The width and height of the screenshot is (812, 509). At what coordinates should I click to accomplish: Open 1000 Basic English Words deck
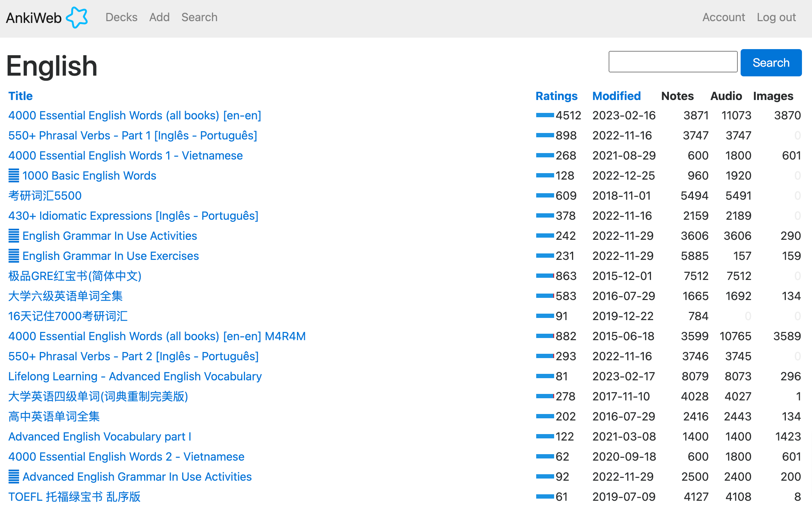89,176
